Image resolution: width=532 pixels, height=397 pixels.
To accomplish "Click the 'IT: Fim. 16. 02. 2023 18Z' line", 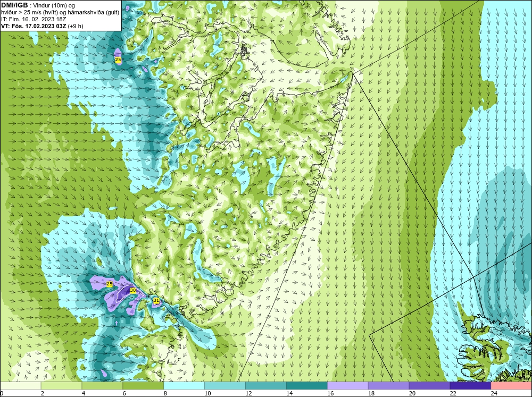I will [34, 19].
